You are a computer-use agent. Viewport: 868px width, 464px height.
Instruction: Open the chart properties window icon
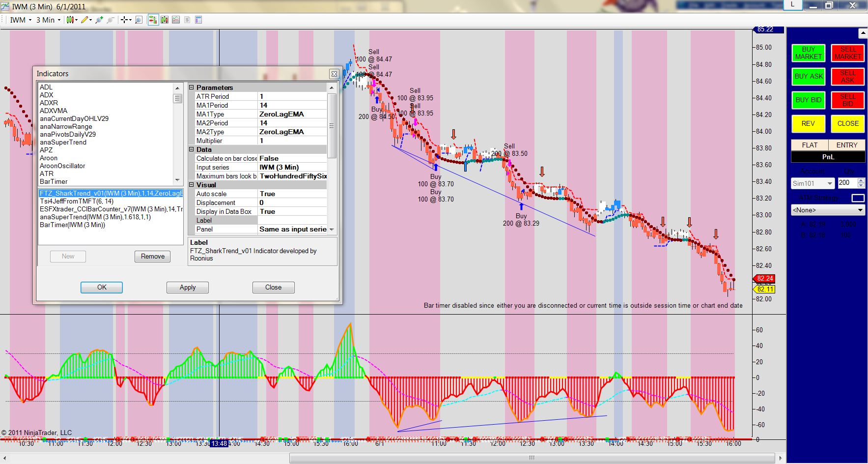pos(198,20)
